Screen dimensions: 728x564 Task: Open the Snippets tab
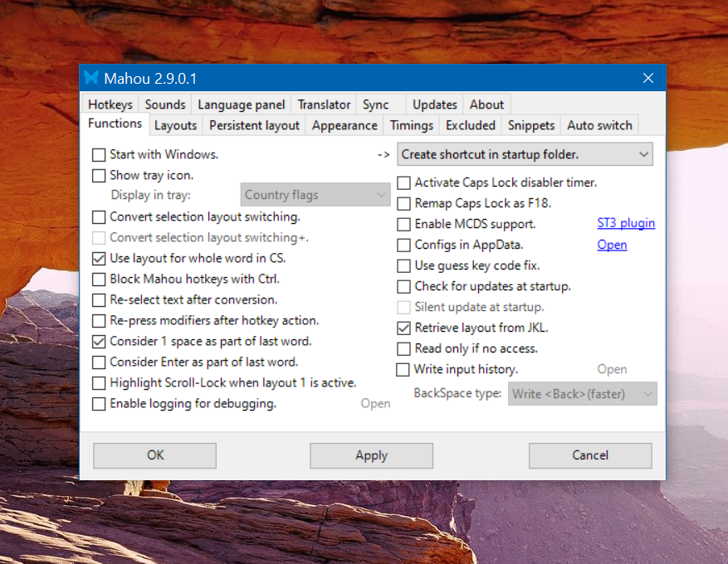[x=531, y=125]
